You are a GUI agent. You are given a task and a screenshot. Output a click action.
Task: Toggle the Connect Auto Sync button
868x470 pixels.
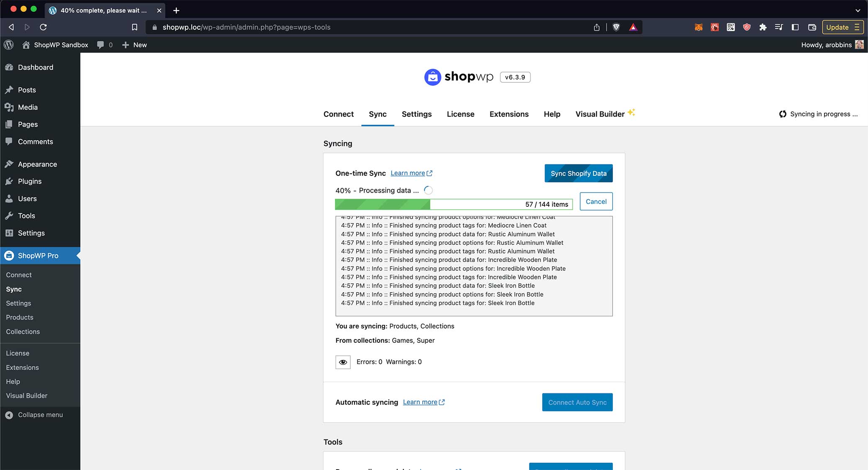pos(576,402)
